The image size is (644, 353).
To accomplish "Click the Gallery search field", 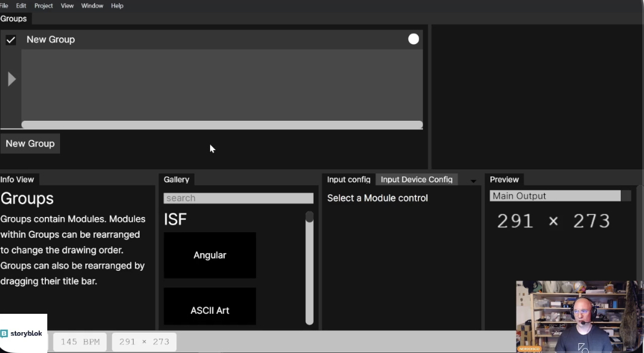I will [x=238, y=198].
